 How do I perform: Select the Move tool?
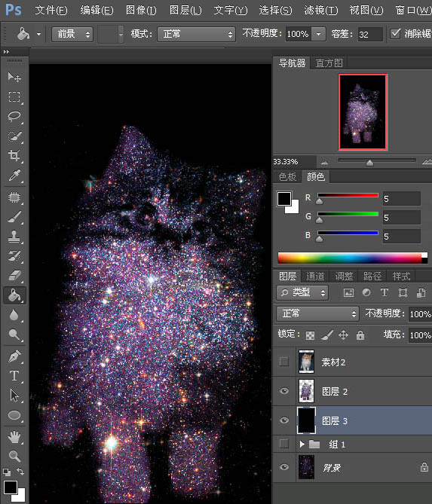(14, 77)
